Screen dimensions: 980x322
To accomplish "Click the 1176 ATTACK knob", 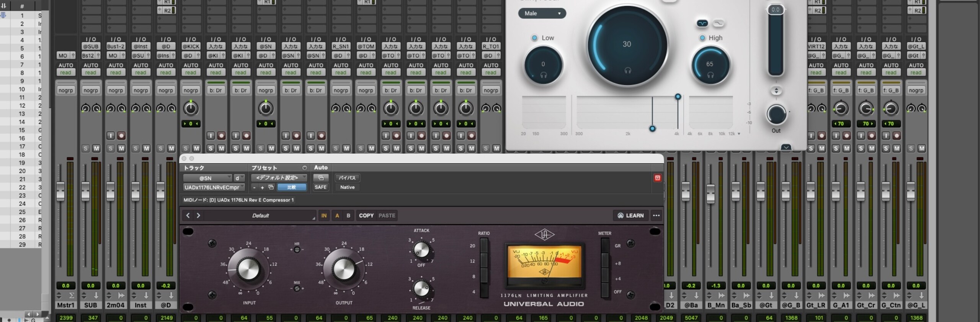I will [x=421, y=250].
